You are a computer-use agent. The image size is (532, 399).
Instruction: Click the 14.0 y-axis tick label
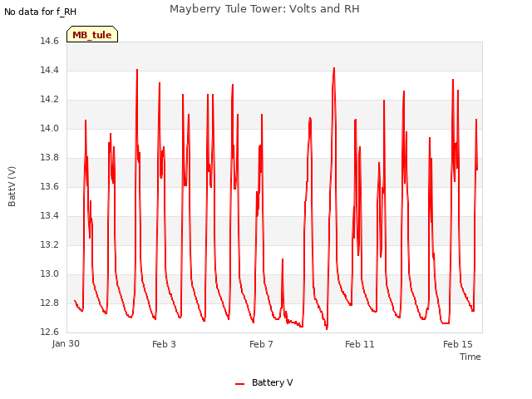pos(49,128)
